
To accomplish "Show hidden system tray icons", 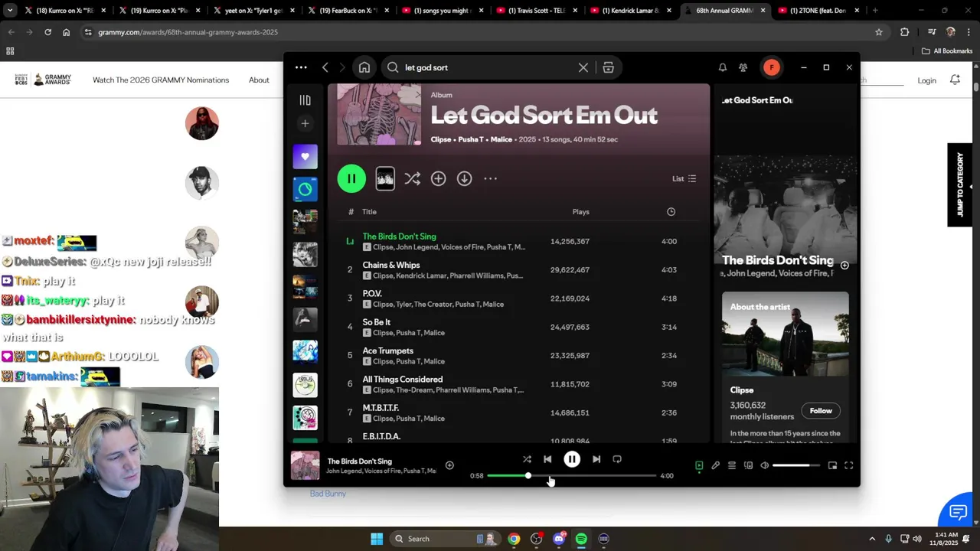I will [x=871, y=539].
